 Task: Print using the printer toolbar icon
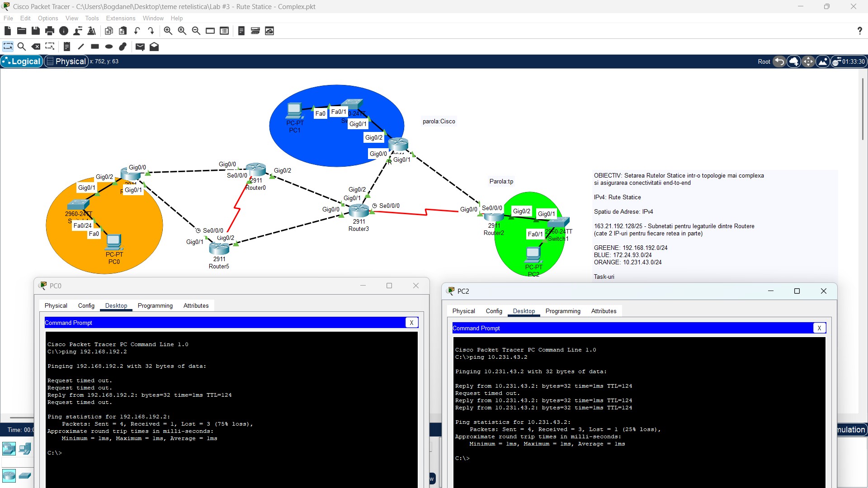coord(50,31)
